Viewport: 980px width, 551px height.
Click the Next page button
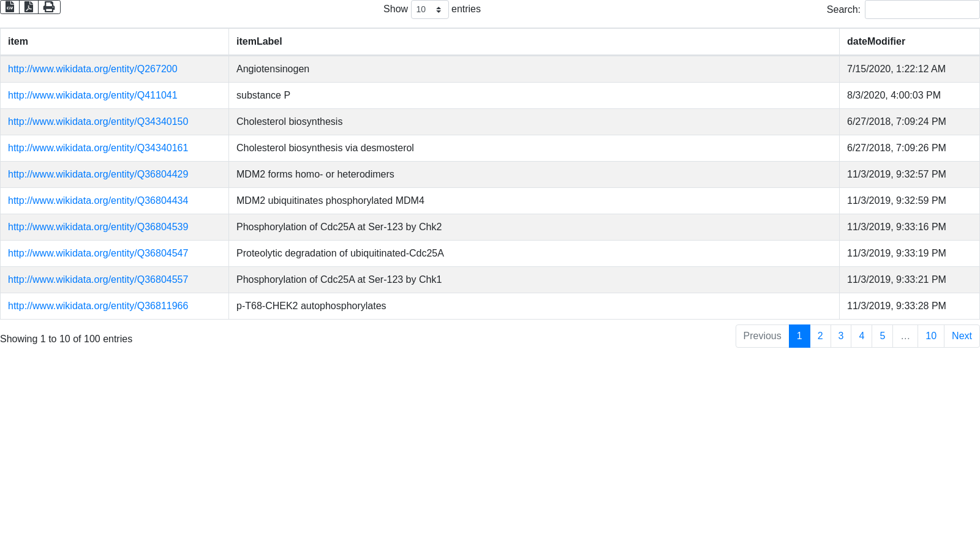tap(962, 336)
